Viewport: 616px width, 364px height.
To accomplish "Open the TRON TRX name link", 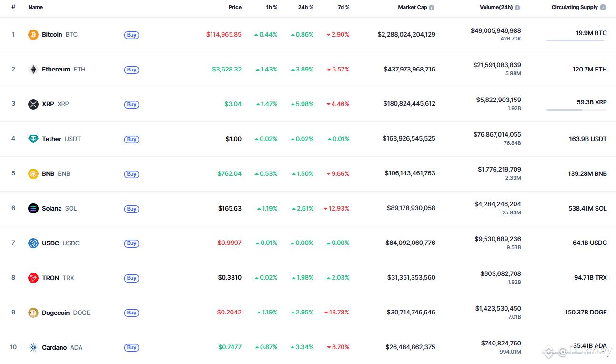I will click(58, 278).
